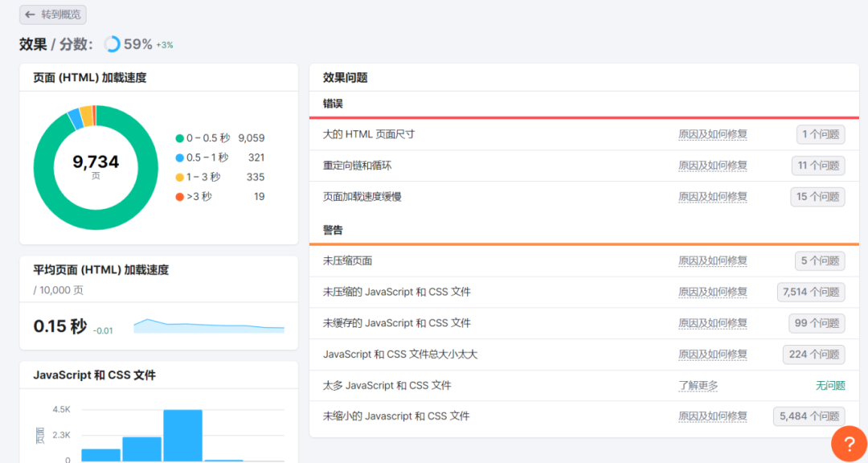Click the tallest bar in JavaScript CSS chart
This screenshot has height=463, width=868.
[182, 435]
